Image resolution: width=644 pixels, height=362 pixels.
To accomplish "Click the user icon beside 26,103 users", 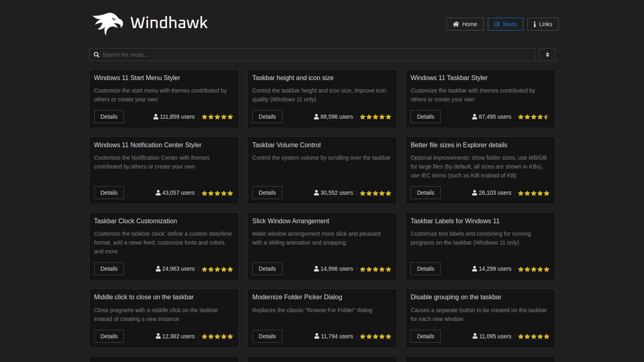I will click(x=474, y=193).
